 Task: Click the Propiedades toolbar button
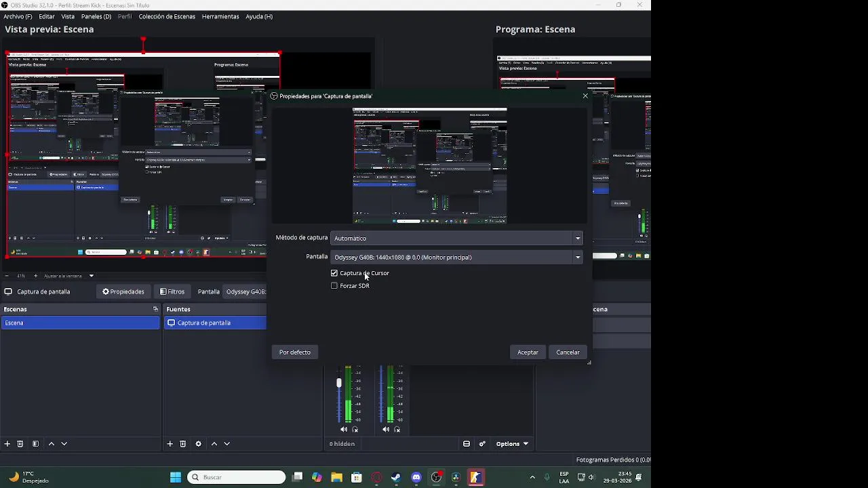tap(123, 291)
